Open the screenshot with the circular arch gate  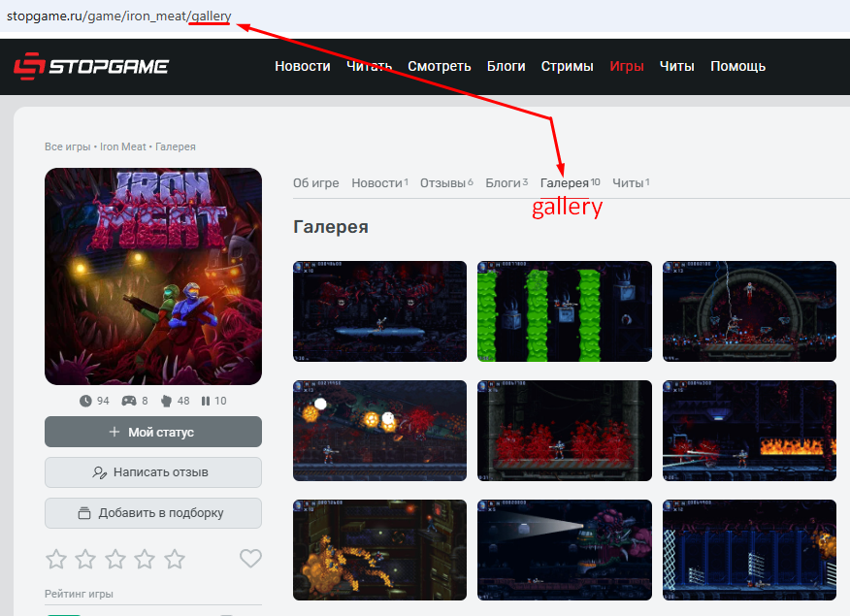click(749, 311)
